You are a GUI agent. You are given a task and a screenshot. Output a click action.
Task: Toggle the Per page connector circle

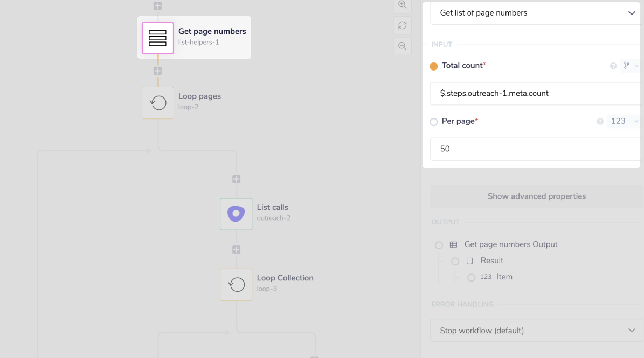[434, 122]
